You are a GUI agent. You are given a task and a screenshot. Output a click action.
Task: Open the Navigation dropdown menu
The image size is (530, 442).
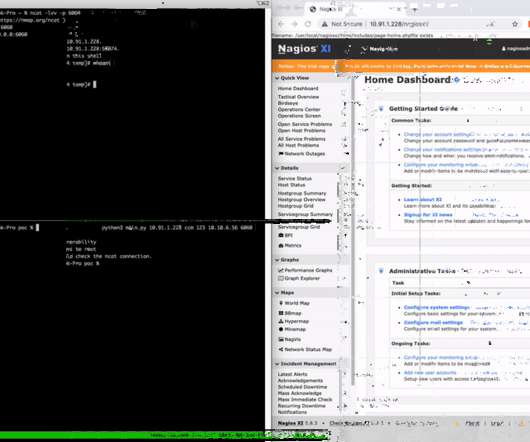pyautogui.click(x=380, y=49)
